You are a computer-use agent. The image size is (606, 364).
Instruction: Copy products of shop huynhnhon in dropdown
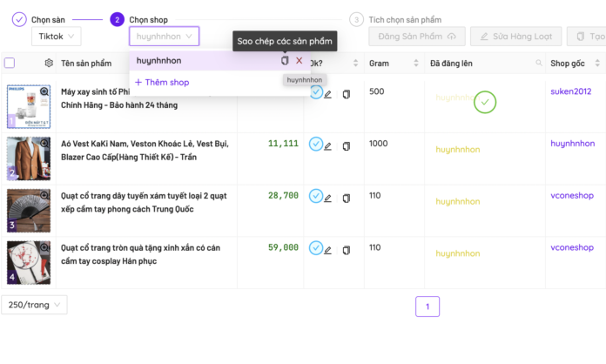(x=285, y=61)
